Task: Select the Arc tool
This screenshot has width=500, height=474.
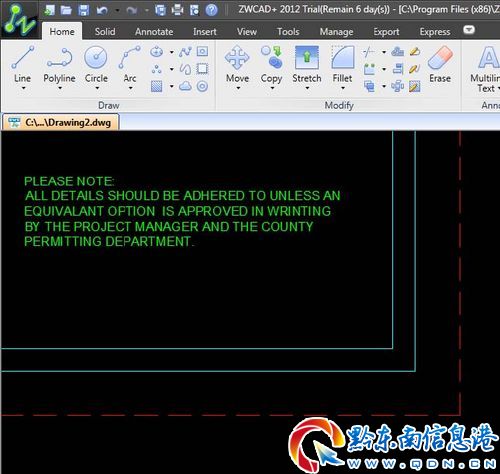Action: [130, 63]
